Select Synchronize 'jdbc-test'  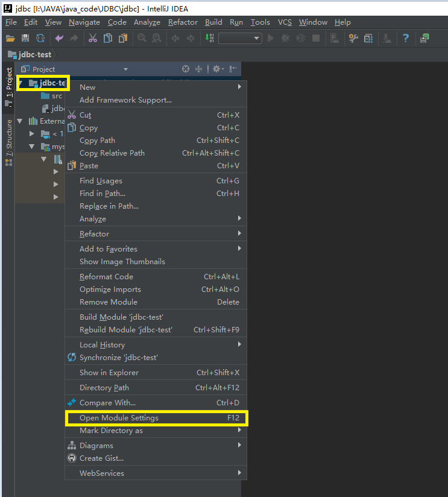[x=156, y=358]
